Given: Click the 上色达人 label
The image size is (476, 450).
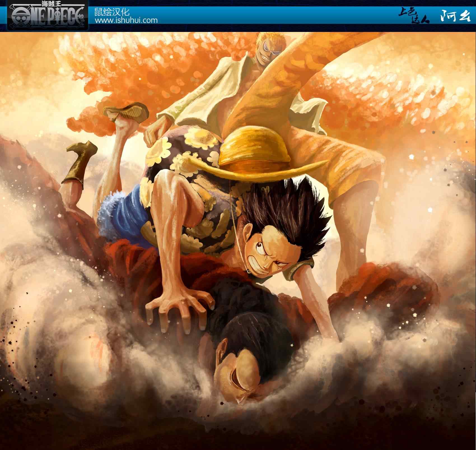Looking at the screenshot, I should [x=414, y=17].
